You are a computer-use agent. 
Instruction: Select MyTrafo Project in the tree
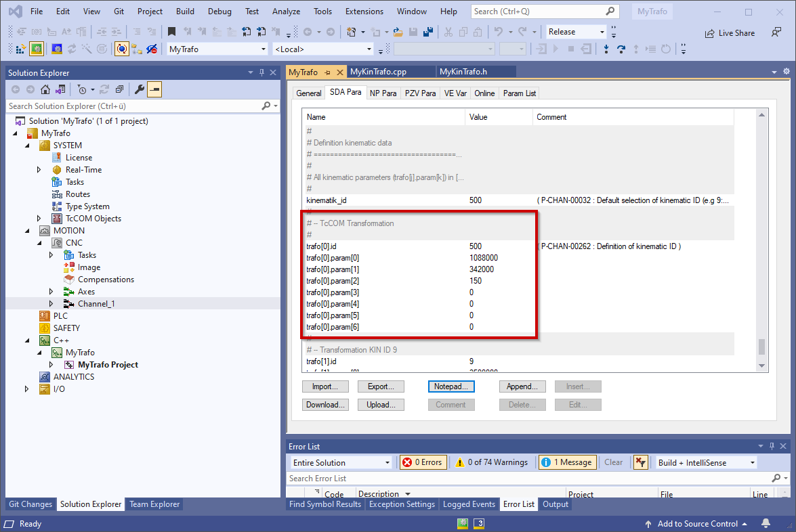[108, 365]
